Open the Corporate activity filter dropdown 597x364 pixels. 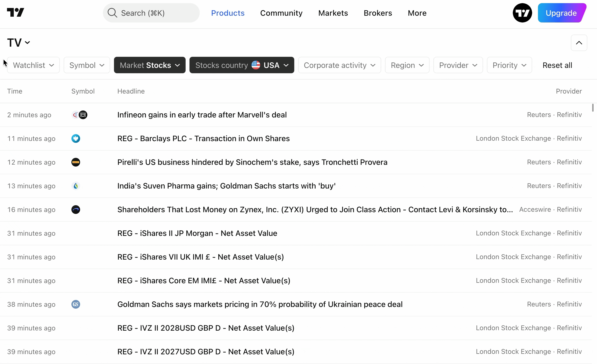click(339, 65)
